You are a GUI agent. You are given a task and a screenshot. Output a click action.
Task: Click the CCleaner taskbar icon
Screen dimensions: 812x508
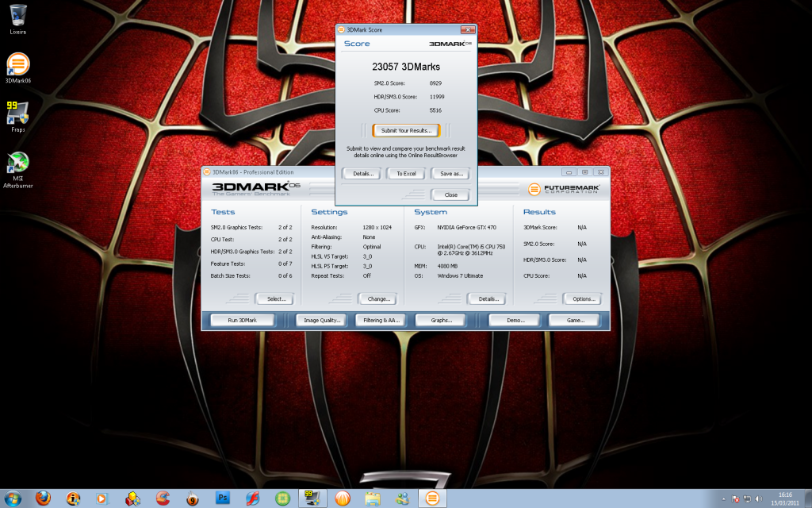(163, 498)
